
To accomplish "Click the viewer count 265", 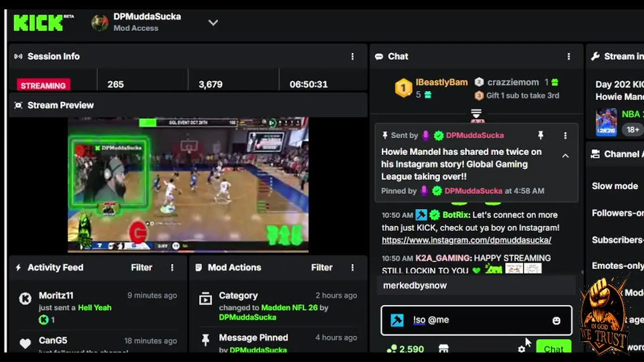I will point(115,84).
